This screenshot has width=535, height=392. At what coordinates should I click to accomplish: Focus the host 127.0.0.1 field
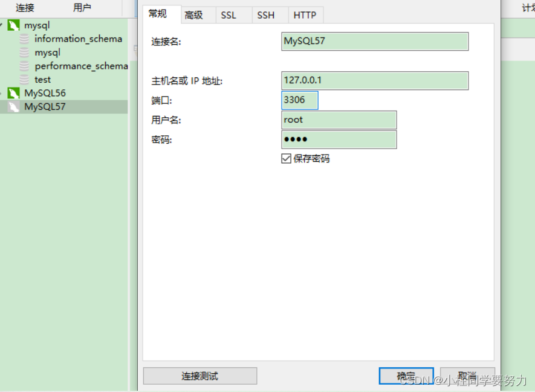coord(375,81)
